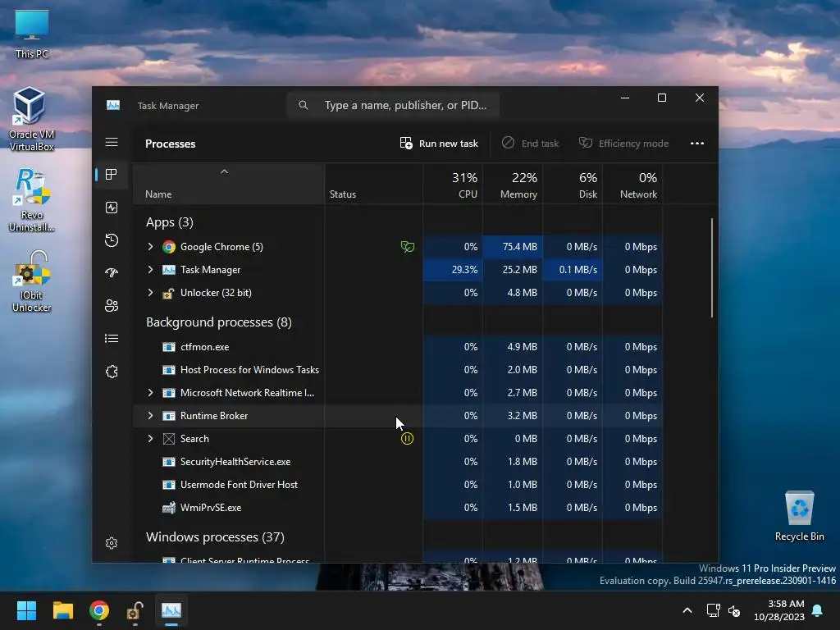Sort processes by the Disk column header
Screen dimensions: 840x630
573,185
